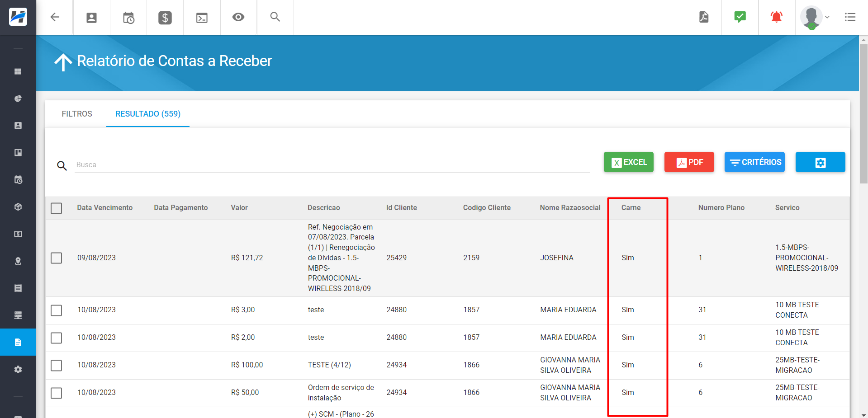This screenshot has height=418, width=868.
Task: Click the magnifier search icon in top toolbar
Action: (275, 17)
